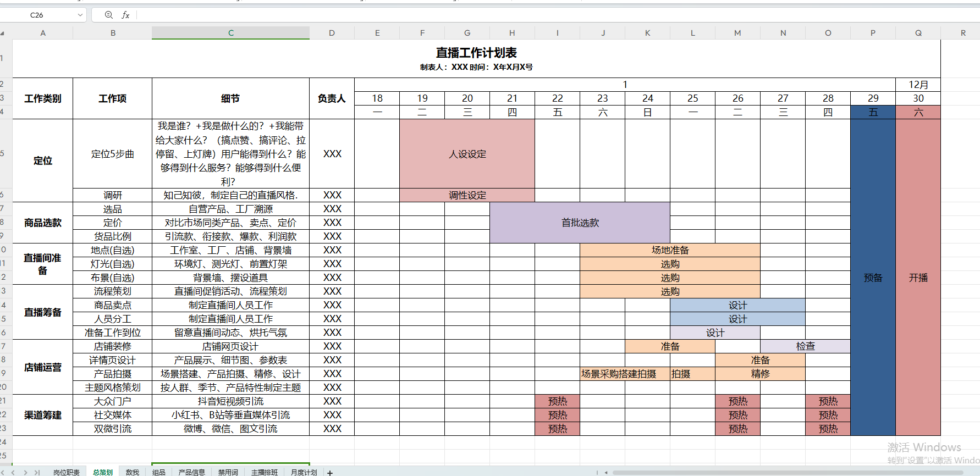Screen dimensions: 980x476
Task: Select the 工作类别 header cell
Action: pyautogui.click(x=43, y=98)
